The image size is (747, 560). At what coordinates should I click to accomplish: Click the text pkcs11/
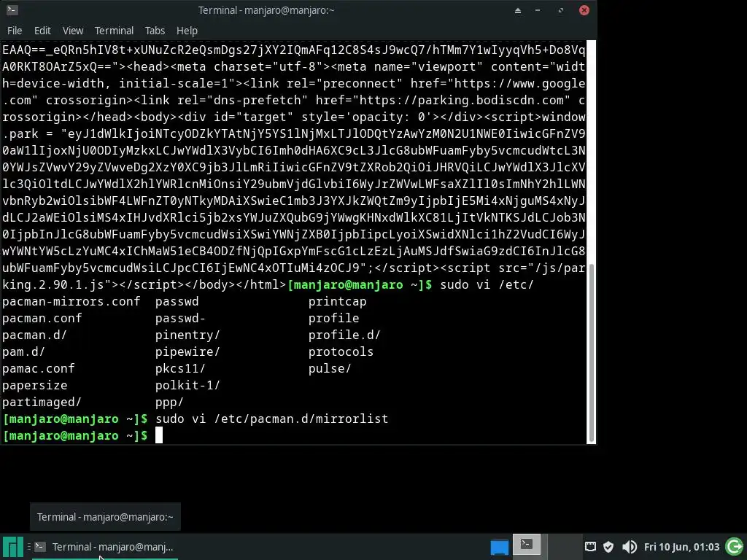(x=180, y=368)
